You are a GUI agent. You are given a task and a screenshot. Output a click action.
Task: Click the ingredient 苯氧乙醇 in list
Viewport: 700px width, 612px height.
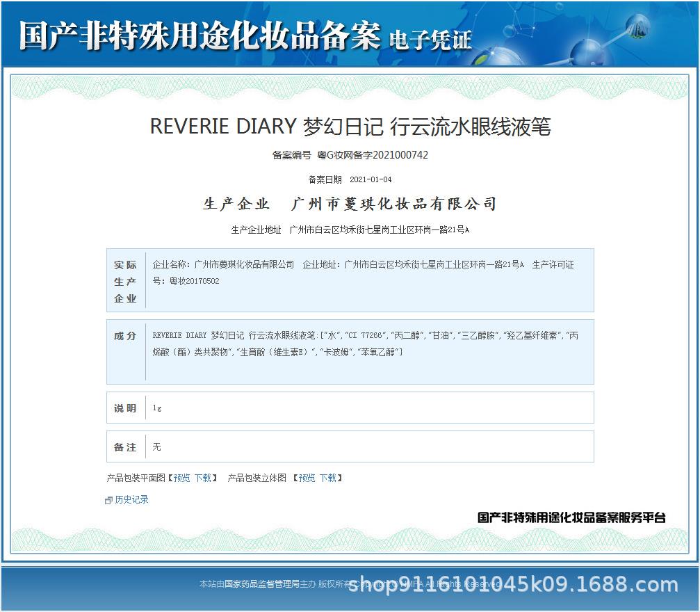[379, 352]
